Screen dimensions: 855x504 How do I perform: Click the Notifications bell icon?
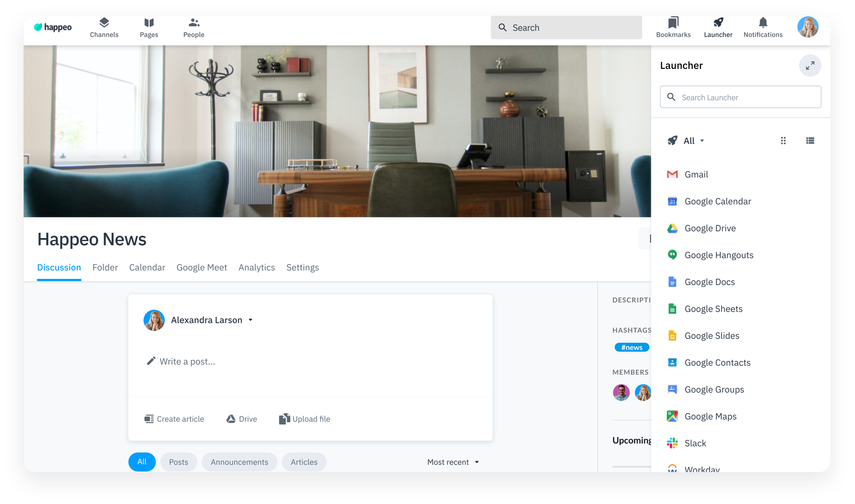[x=763, y=27]
